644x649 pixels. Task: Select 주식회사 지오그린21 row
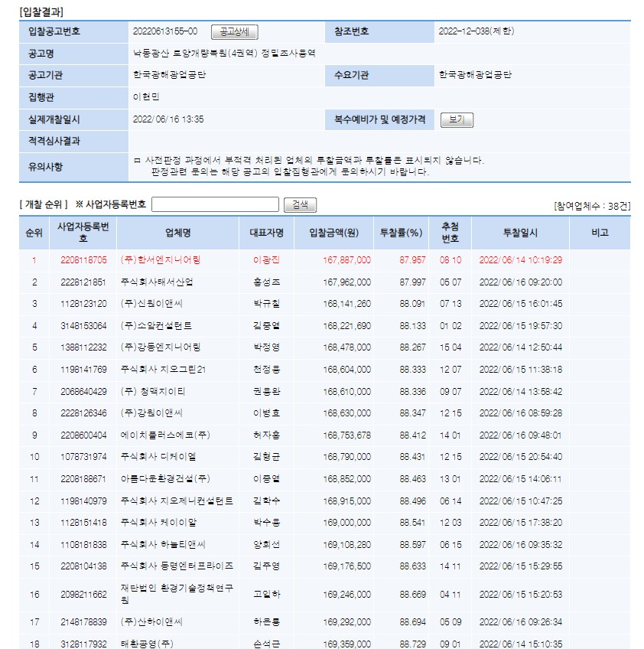point(325,369)
